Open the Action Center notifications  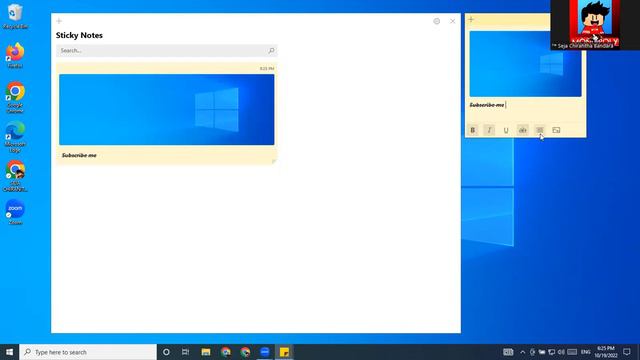coord(627,352)
